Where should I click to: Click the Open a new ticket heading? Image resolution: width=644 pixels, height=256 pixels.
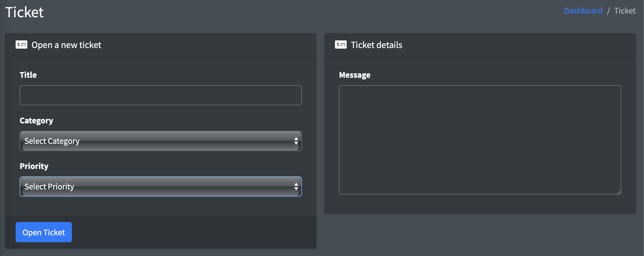click(x=66, y=45)
